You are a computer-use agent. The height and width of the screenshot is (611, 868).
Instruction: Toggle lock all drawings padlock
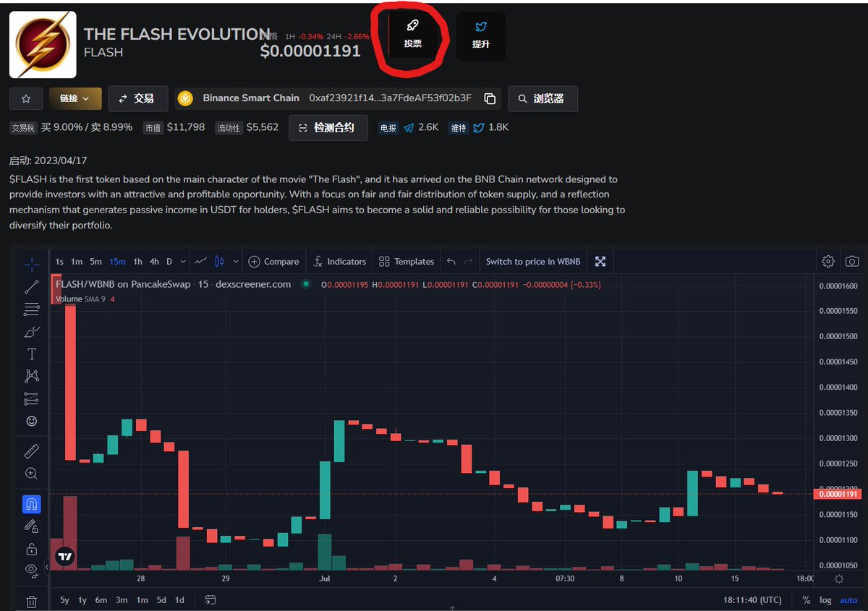coord(32,548)
